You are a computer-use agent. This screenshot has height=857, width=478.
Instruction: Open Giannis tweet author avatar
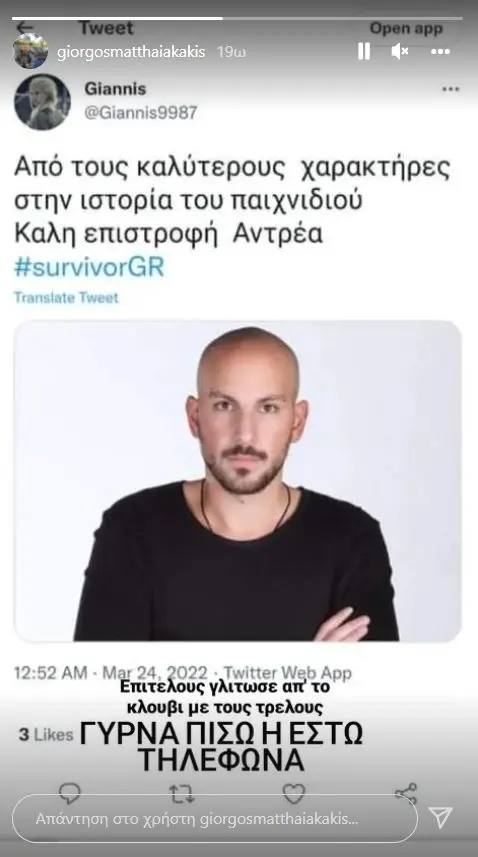(x=42, y=102)
